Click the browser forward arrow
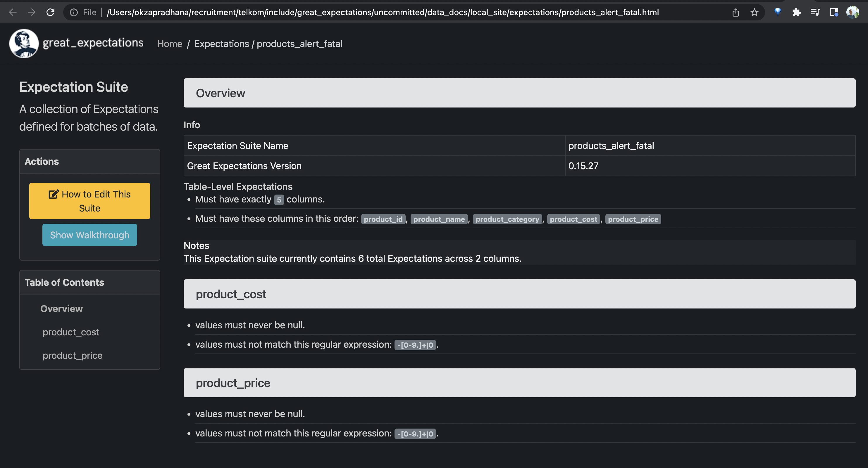868x468 pixels. click(x=32, y=13)
